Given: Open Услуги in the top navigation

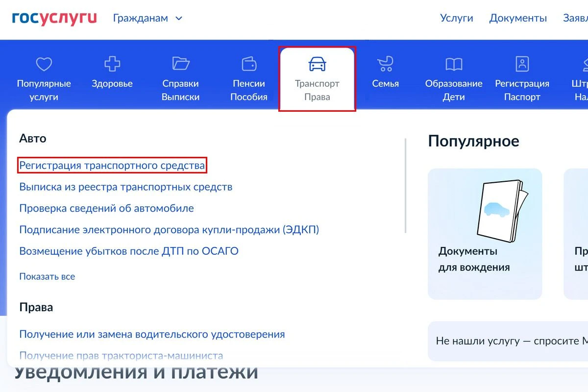Looking at the screenshot, I should (x=456, y=18).
